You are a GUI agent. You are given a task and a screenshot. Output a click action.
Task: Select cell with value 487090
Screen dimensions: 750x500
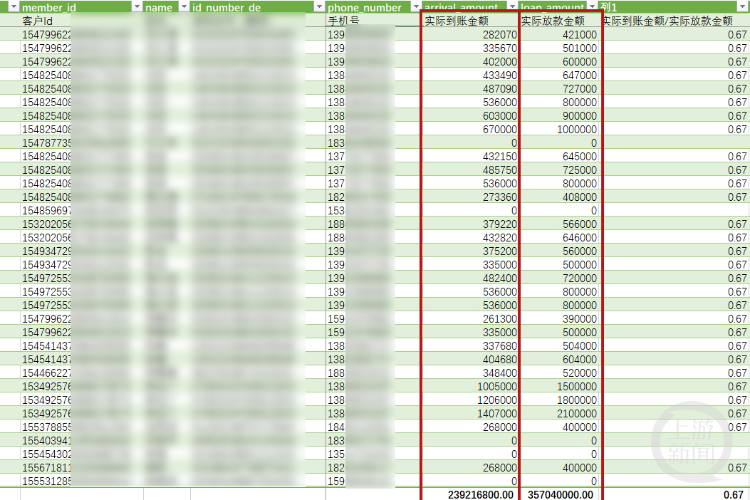tap(470, 89)
